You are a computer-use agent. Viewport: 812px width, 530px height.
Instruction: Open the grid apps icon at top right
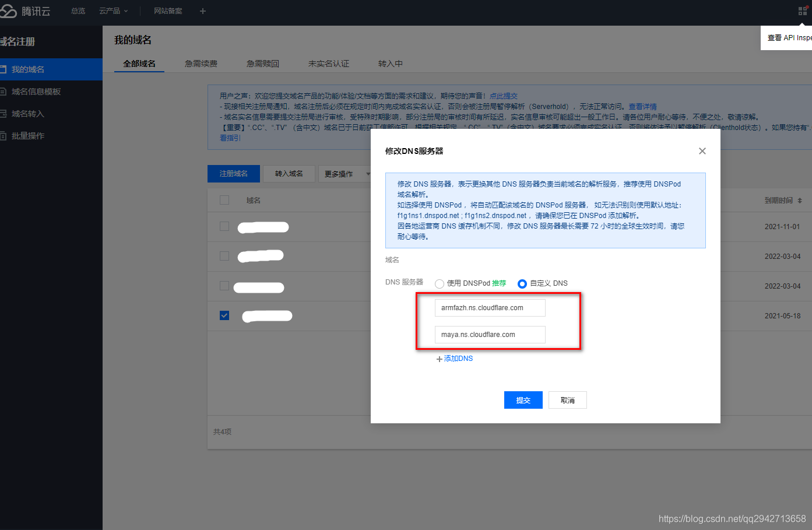click(803, 11)
